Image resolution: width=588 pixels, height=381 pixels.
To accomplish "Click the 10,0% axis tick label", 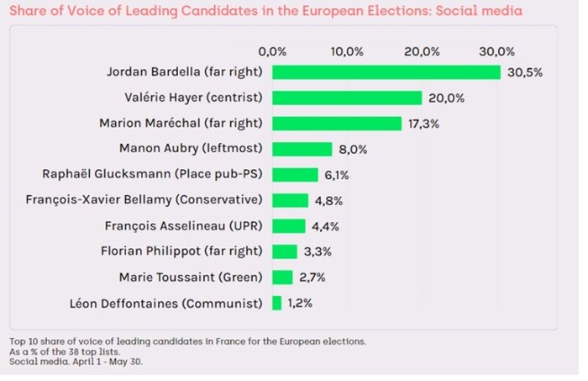I will click(347, 51).
